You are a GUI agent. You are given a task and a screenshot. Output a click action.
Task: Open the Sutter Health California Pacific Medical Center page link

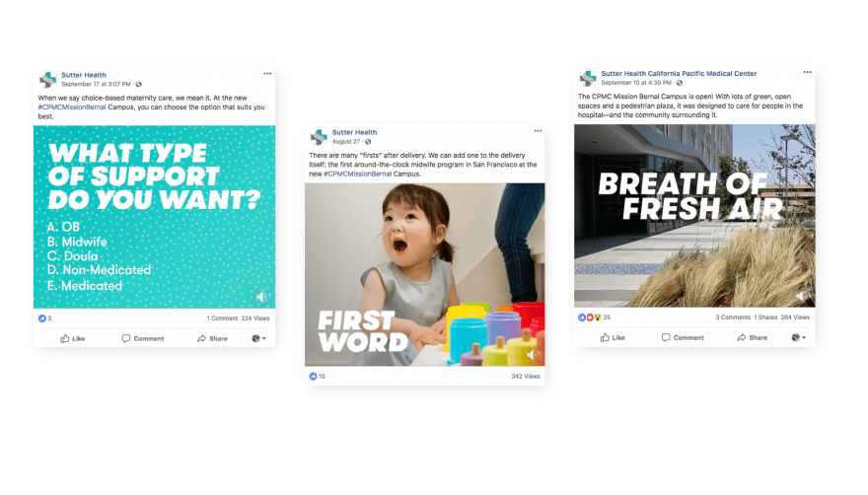coord(679,73)
